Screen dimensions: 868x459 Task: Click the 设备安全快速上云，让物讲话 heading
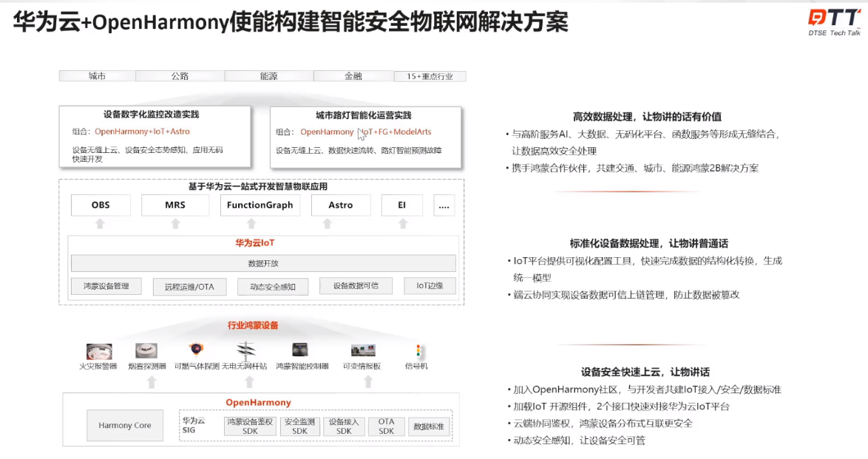pos(645,372)
